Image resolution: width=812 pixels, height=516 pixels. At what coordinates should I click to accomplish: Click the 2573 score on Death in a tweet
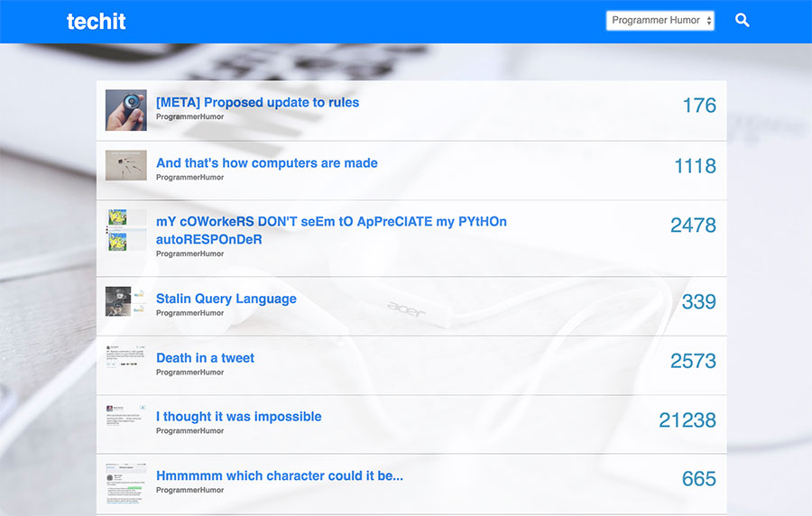[x=692, y=361]
